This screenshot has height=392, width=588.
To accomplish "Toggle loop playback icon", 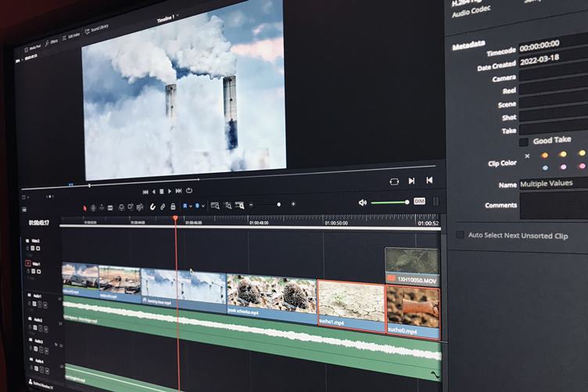I will (189, 191).
